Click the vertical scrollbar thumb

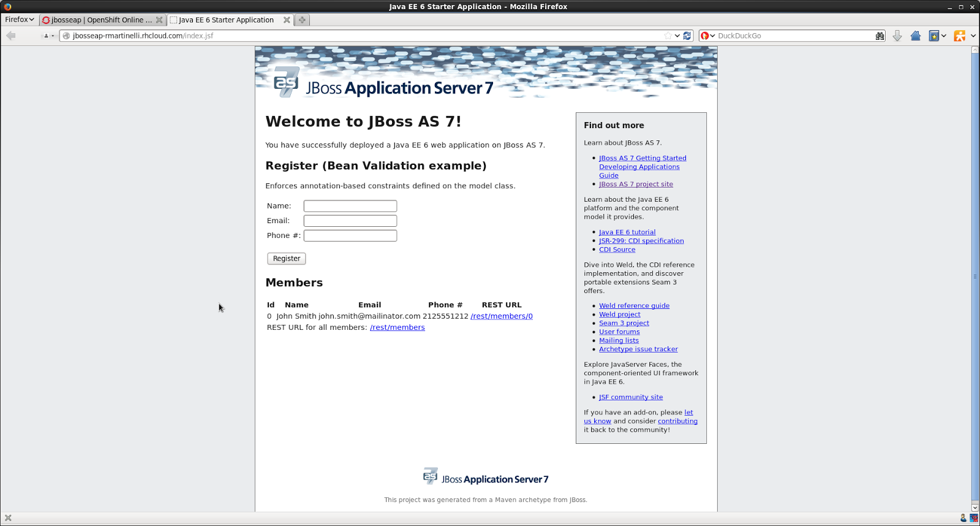click(x=975, y=276)
